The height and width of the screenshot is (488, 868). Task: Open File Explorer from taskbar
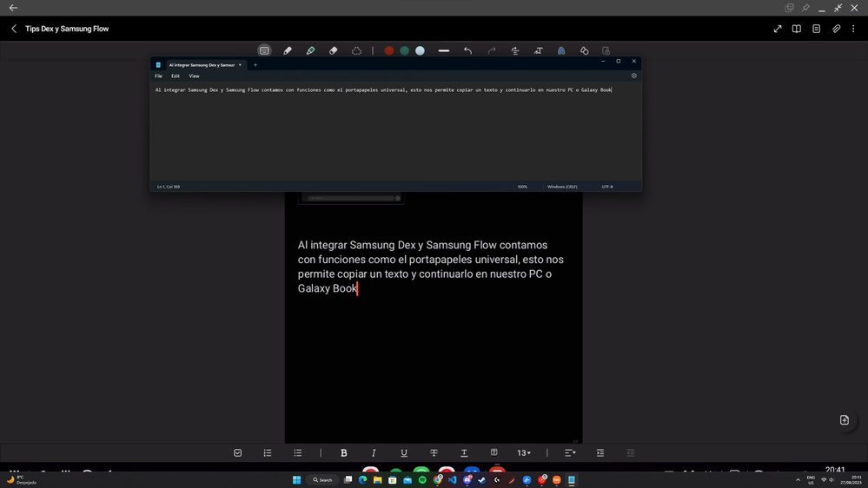(378, 479)
